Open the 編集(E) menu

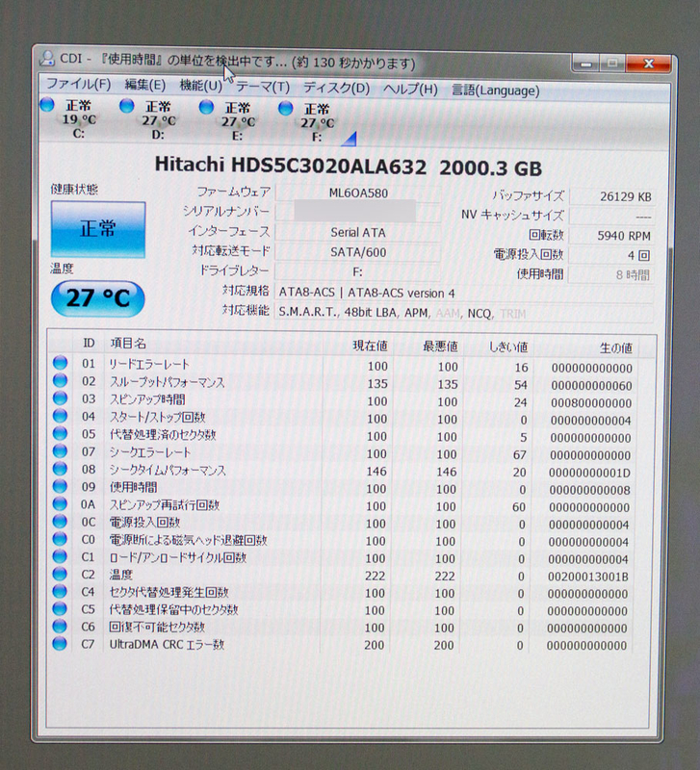[x=145, y=85]
